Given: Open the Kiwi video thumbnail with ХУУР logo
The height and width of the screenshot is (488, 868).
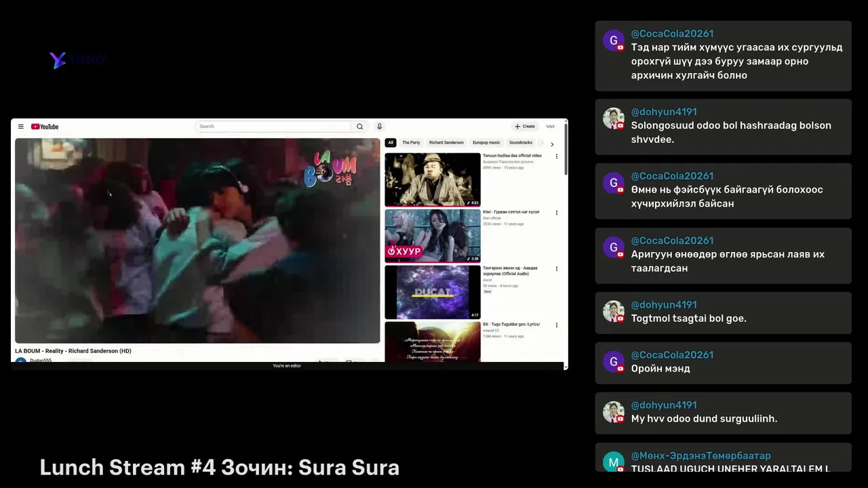Looking at the screenshot, I should (433, 236).
